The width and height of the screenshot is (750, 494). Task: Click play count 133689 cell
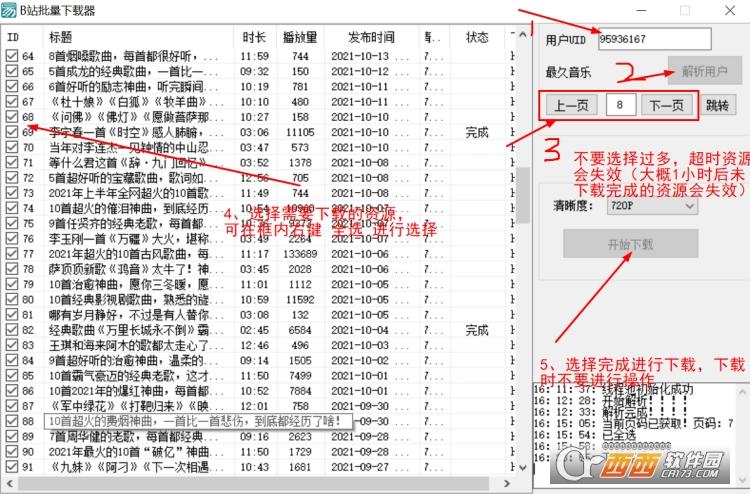300,254
